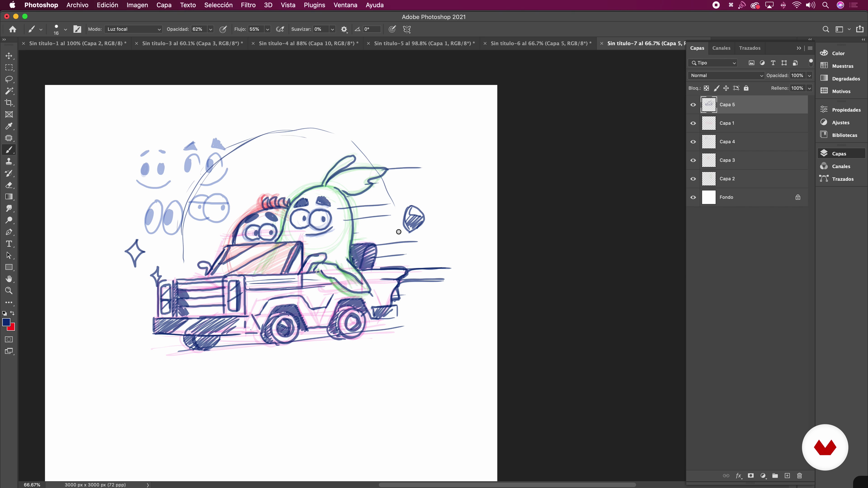Image resolution: width=868 pixels, height=488 pixels.
Task: Hide the Capa 5 layer
Action: click(x=693, y=105)
